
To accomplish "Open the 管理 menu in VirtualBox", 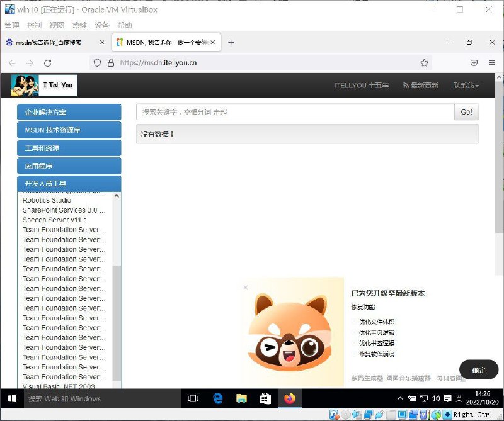I will click(x=12, y=25).
